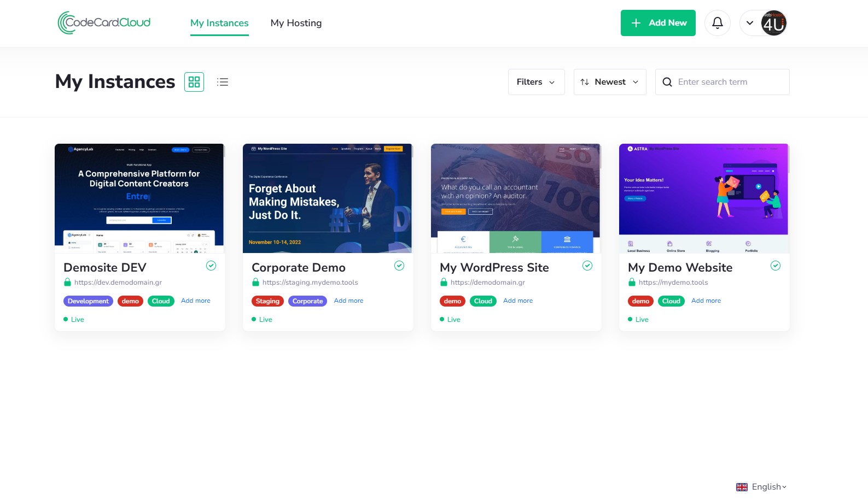The height and width of the screenshot is (500, 868).
Task: Click the red Staging tag
Action: [x=267, y=301]
